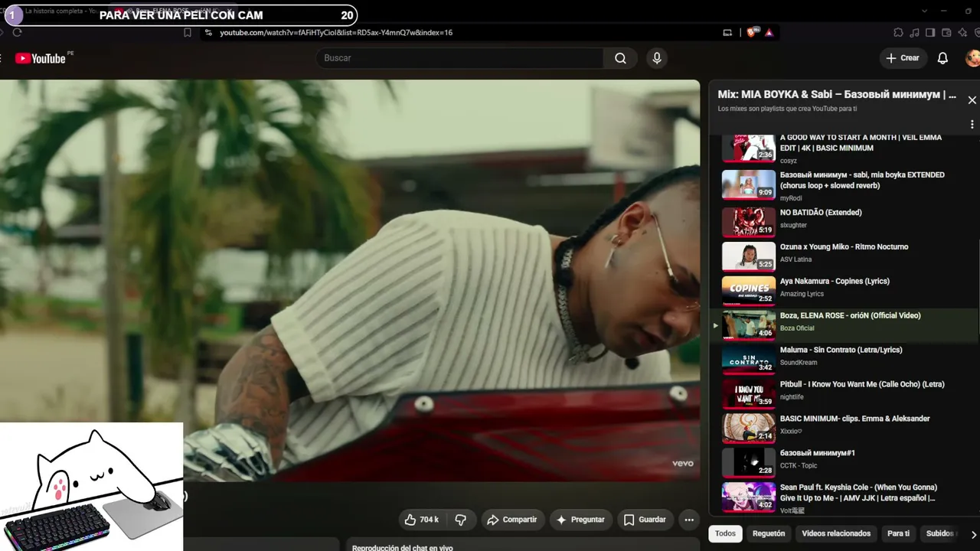Click the Mix: MIA BOYKA & Sabi playlist title
This screenshot has width=980, height=551.
pyautogui.click(x=837, y=95)
